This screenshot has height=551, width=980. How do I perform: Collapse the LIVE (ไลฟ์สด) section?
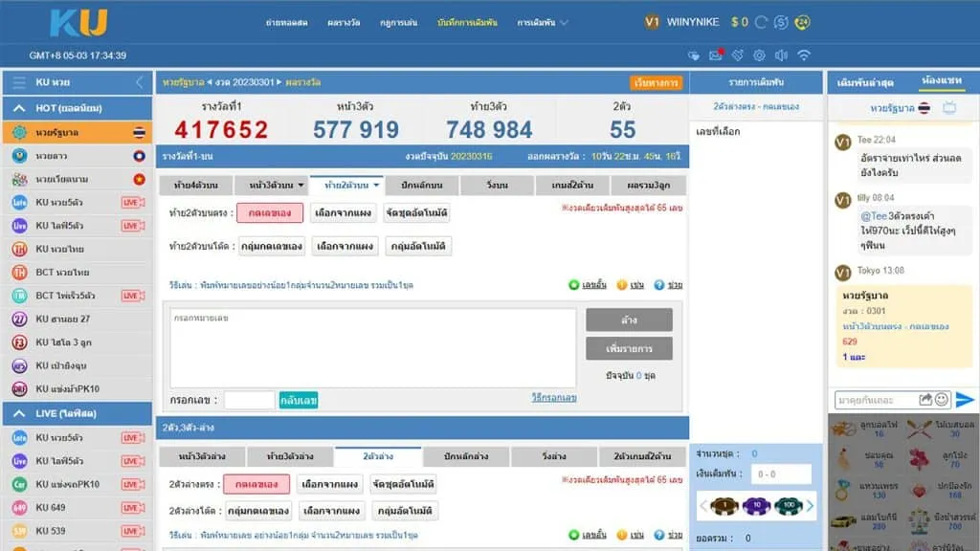[19, 413]
